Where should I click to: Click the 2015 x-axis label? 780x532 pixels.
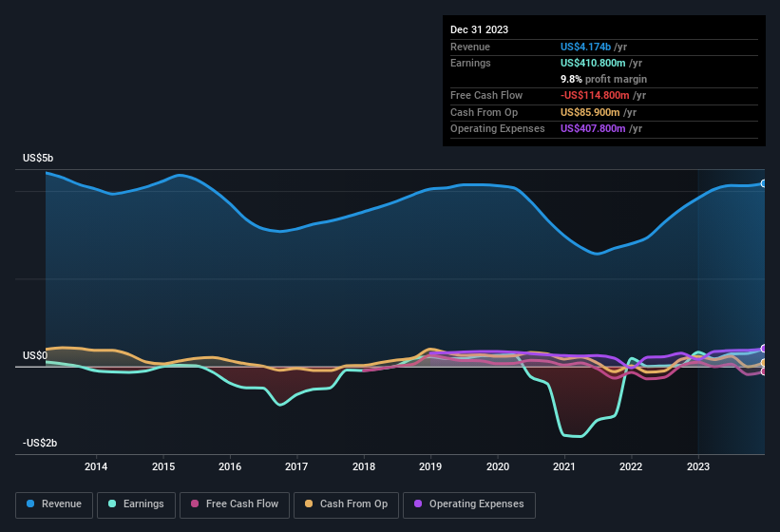[163, 466]
